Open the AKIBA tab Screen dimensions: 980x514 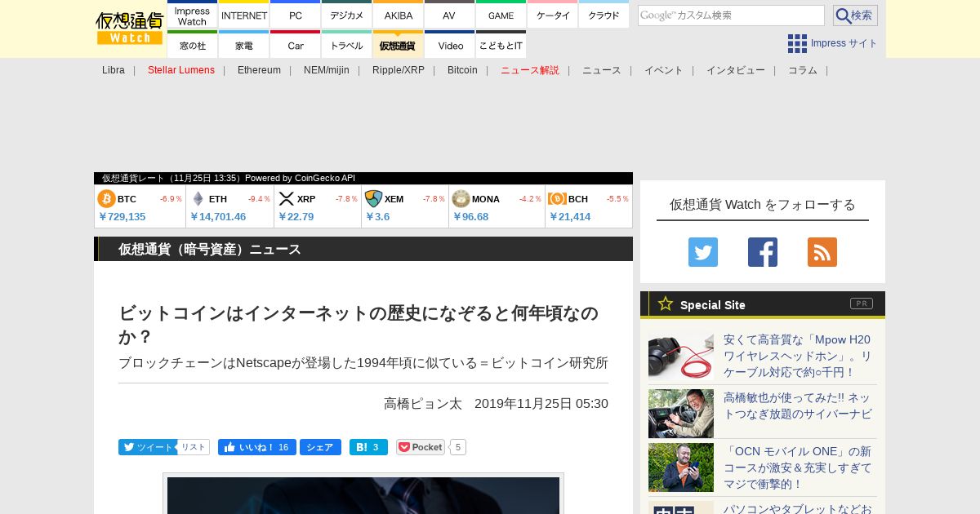tap(399, 16)
